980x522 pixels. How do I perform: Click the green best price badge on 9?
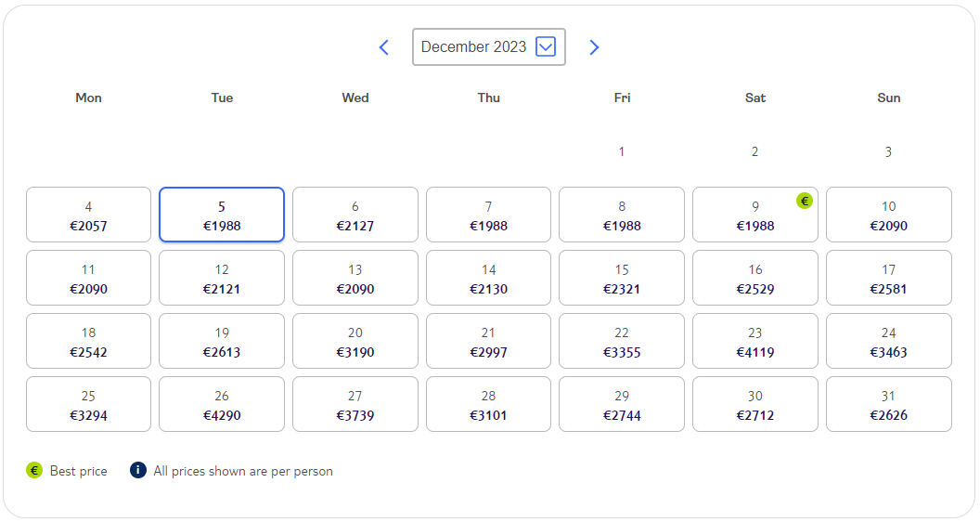click(805, 201)
